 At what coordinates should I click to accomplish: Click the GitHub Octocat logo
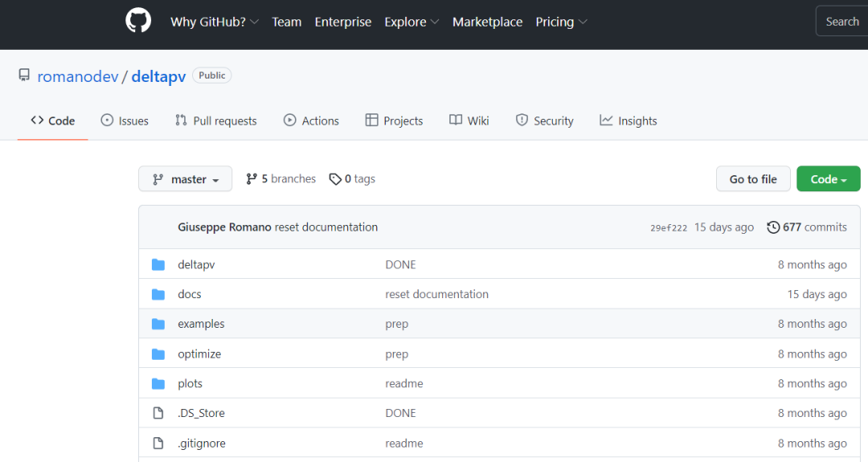138,21
